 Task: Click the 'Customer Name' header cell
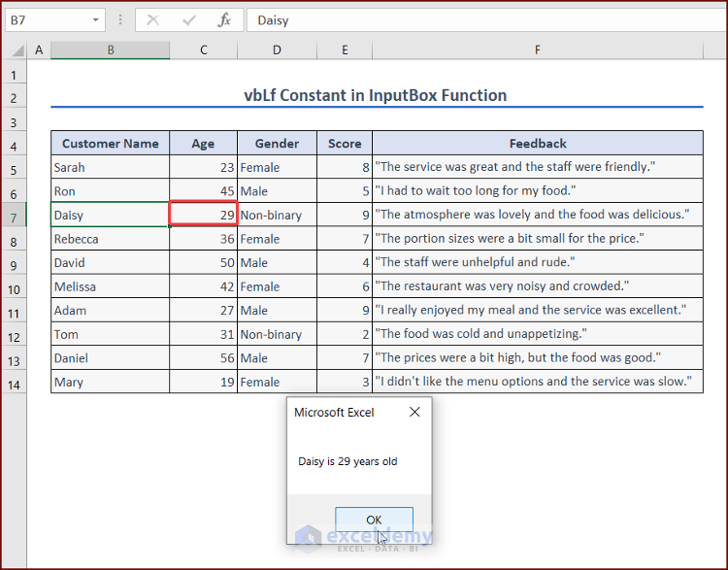point(111,143)
